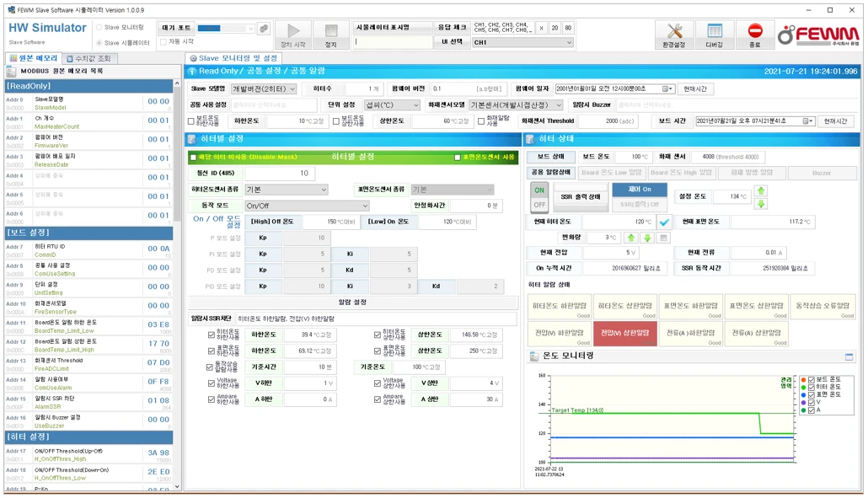
Task: Stop the device with the 정지 icon
Action: click(330, 35)
